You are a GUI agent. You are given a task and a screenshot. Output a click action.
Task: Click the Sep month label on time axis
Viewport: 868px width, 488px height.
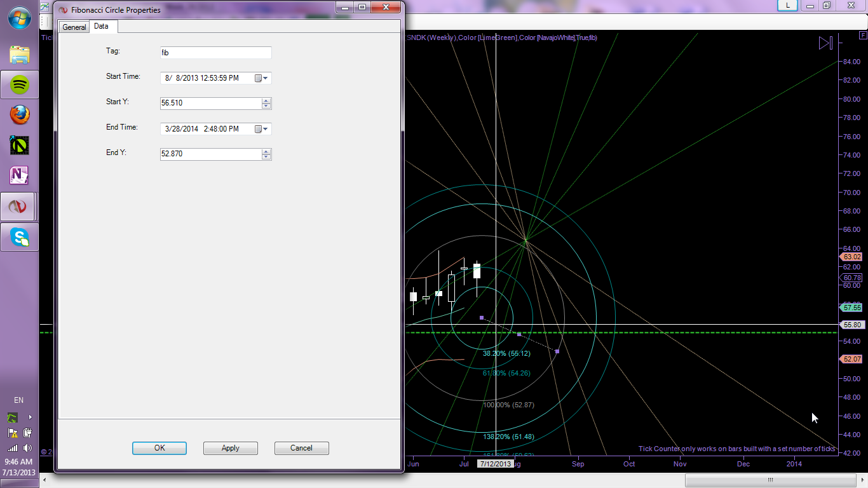coord(578,464)
